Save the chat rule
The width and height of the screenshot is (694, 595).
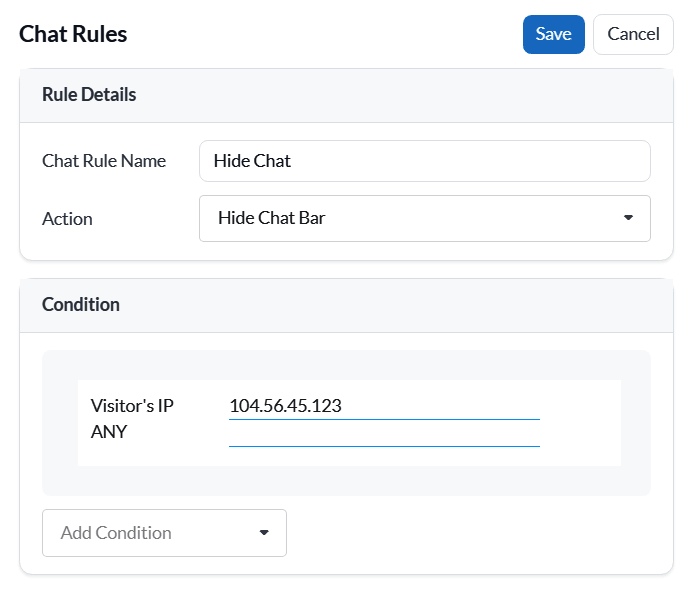click(x=553, y=35)
